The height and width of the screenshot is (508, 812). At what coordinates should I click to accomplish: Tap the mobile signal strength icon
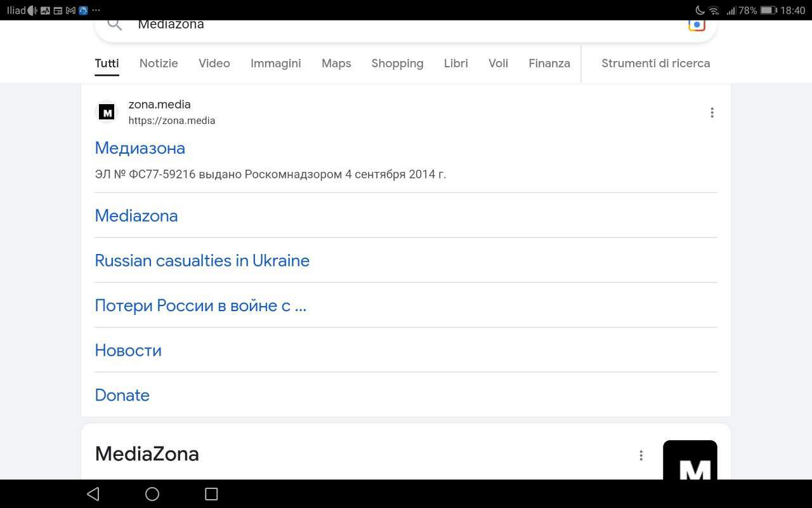(731, 10)
